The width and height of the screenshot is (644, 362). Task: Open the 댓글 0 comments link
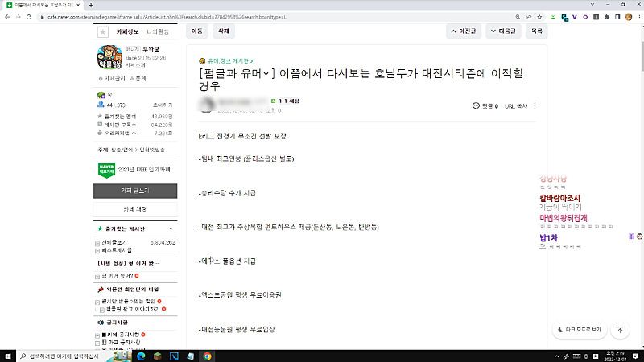click(x=485, y=106)
